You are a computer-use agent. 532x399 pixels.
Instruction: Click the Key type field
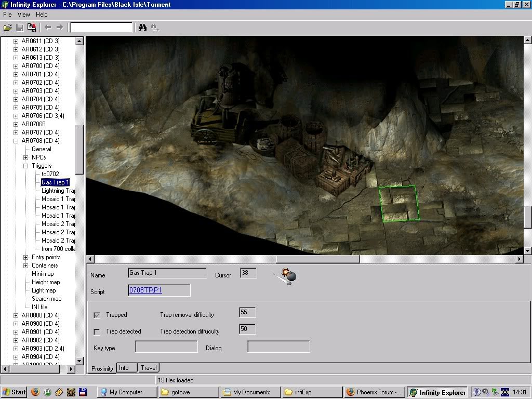pyautogui.click(x=167, y=347)
